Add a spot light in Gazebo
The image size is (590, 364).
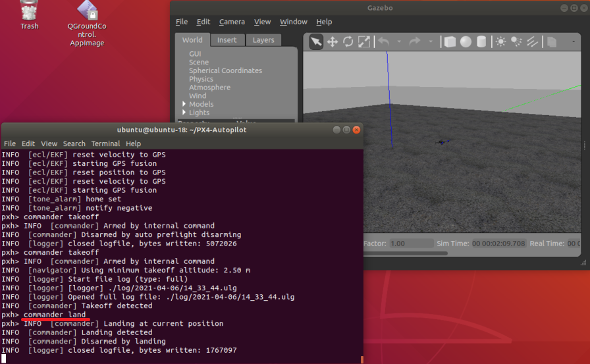[516, 41]
